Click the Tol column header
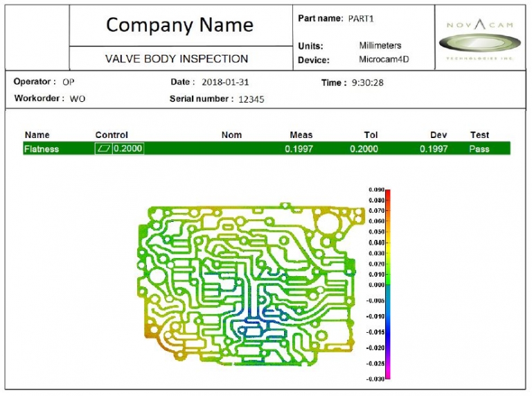 coord(371,135)
